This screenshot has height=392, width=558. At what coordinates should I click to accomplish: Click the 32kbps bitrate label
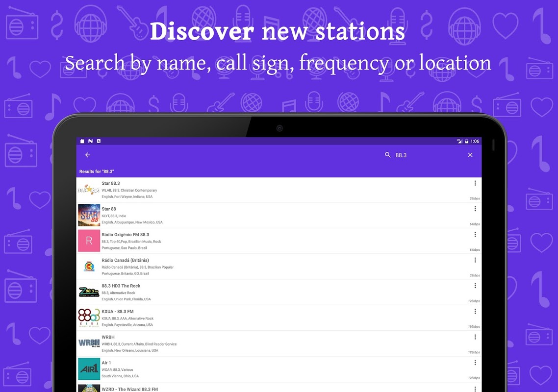[x=475, y=275]
